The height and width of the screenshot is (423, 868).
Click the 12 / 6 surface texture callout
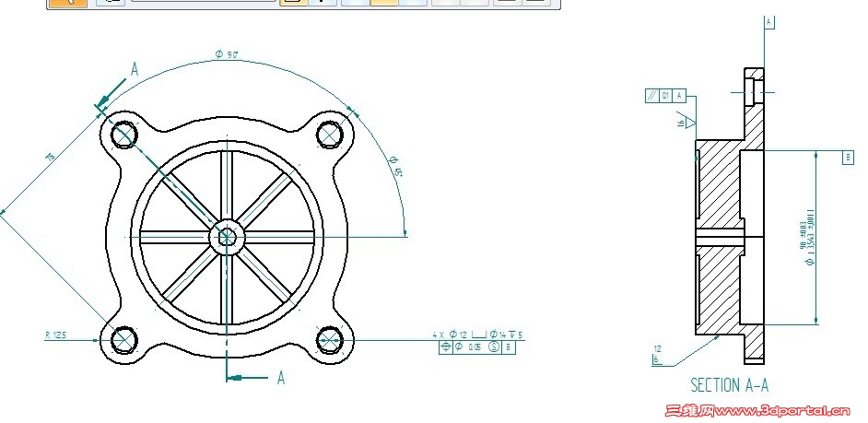pos(657,355)
